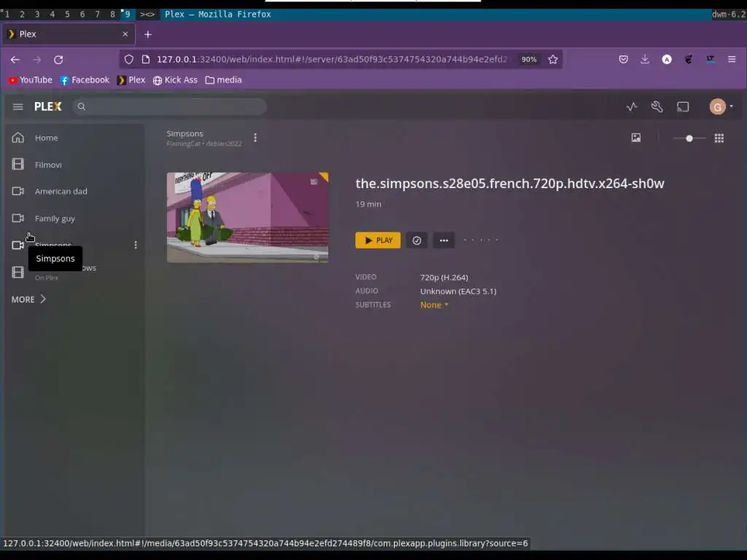Open the Plex bookmark
Image resolution: width=747 pixels, height=560 pixels.
pyautogui.click(x=131, y=80)
